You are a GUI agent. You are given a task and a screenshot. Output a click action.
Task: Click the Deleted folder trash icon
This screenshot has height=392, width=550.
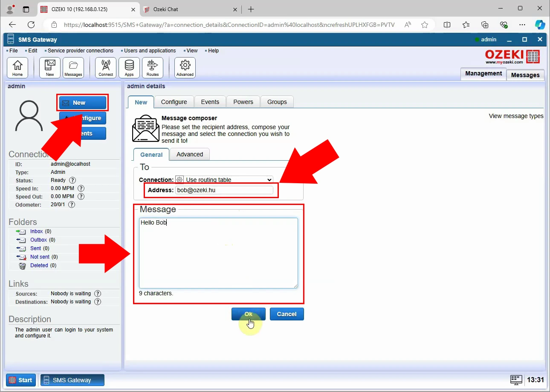(x=22, y=265)
